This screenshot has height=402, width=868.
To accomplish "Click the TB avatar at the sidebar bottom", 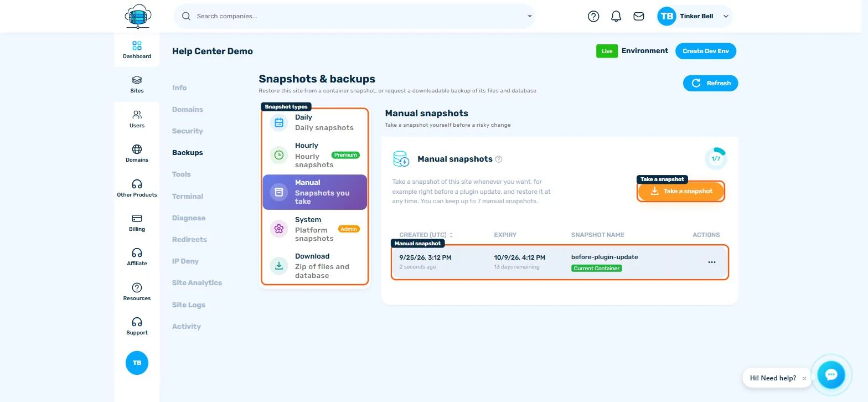I will [x=137, y=363].
